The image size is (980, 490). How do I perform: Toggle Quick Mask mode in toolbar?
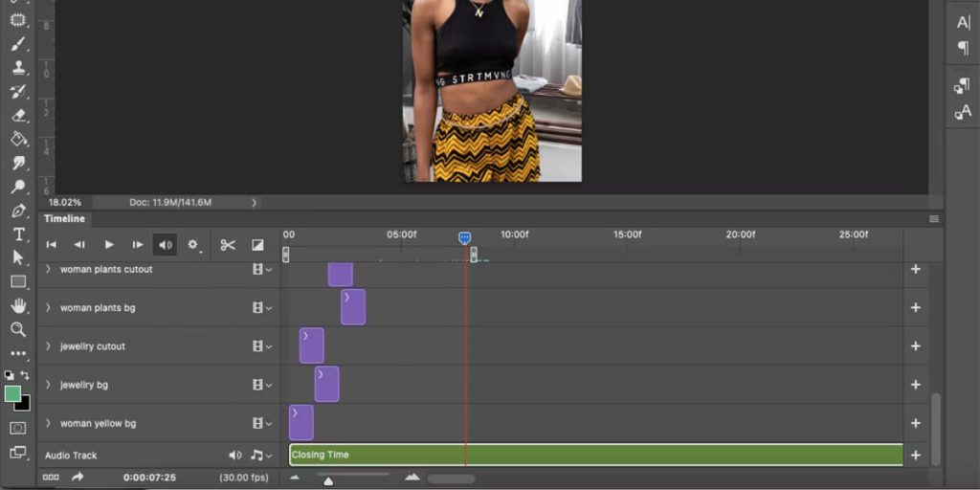point(18,428)
